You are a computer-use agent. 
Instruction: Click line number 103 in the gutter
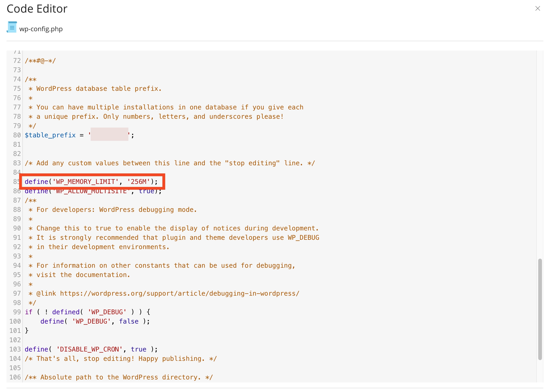pyautogui.click(x=15, y=349)
